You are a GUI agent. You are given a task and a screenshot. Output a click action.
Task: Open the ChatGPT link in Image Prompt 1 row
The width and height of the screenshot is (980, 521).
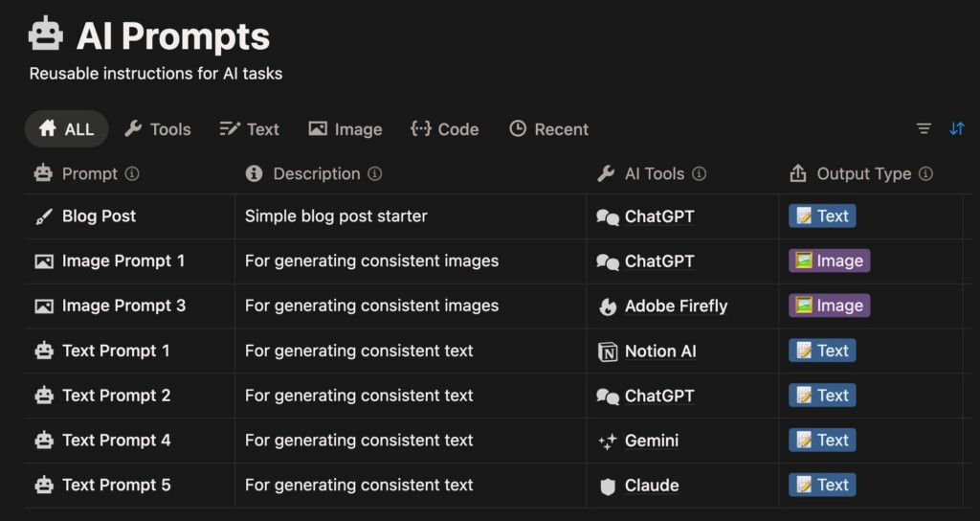[659, 261]
